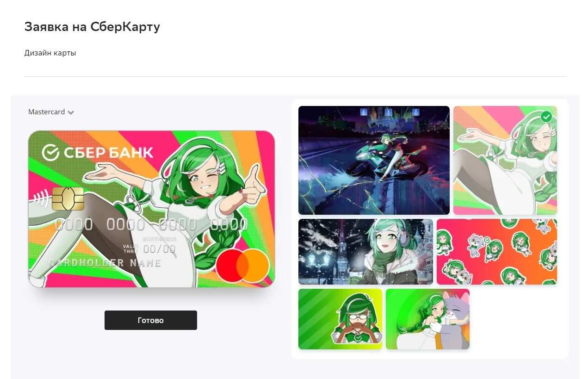Click the green checkmark badge on selected design
The image size is (588, 379).
pos(546,117)
